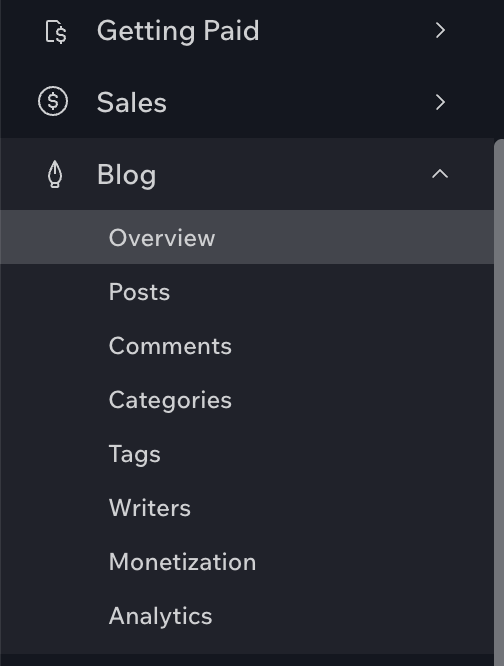Open the Comments page
This screenshot has width=504, height=666.
point(170,346)
